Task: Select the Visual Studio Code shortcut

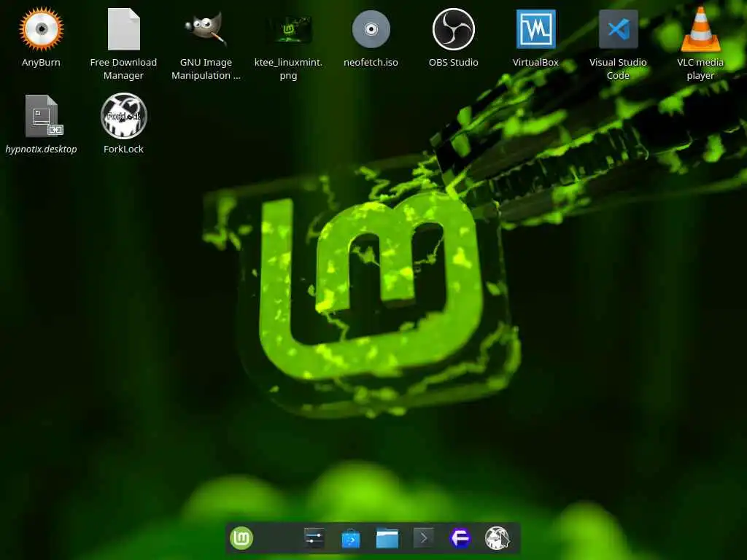Action: pos(618,29)
